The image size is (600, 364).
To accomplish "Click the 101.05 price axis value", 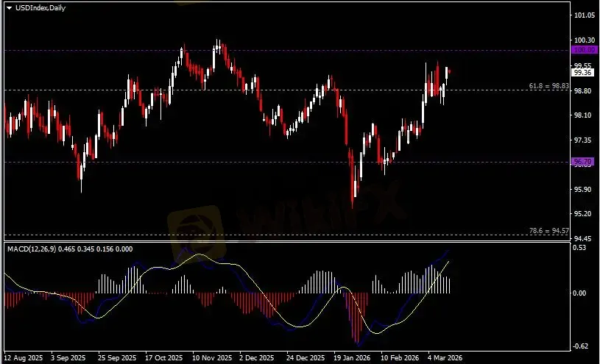I will 585,15.
